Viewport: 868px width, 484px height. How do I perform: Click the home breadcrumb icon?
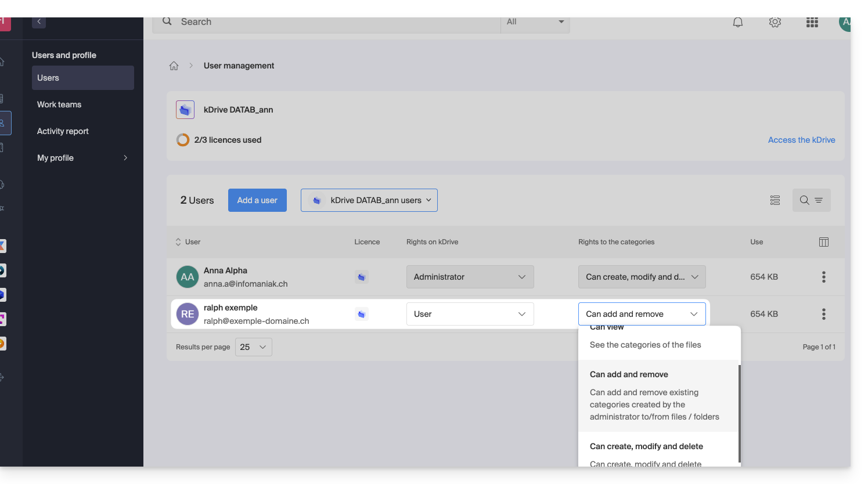coord(174,66)
